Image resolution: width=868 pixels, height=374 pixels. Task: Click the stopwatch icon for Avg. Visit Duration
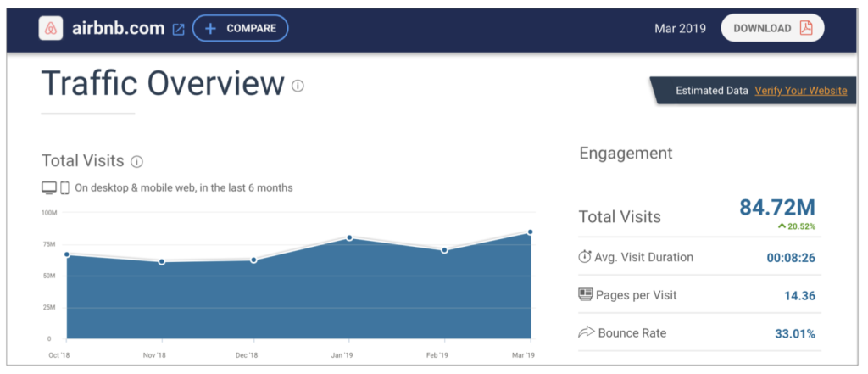pyautogui.click(x=585, y=256)
